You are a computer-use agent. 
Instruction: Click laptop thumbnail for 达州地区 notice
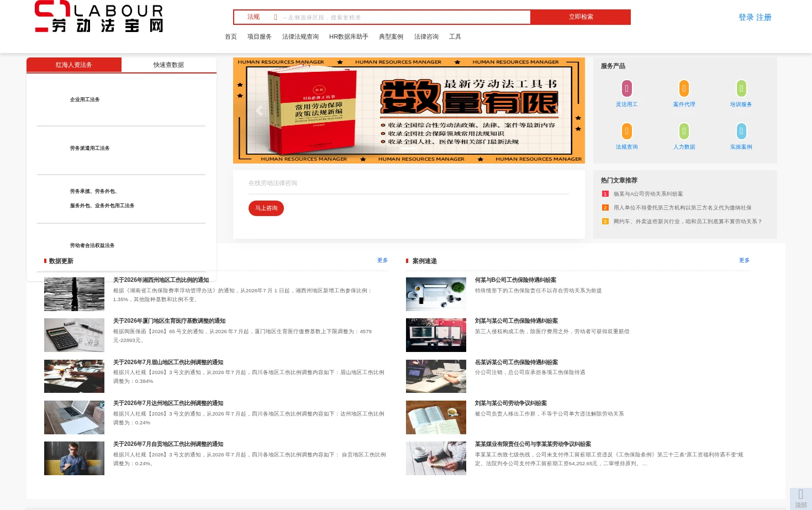pos(74,417)
